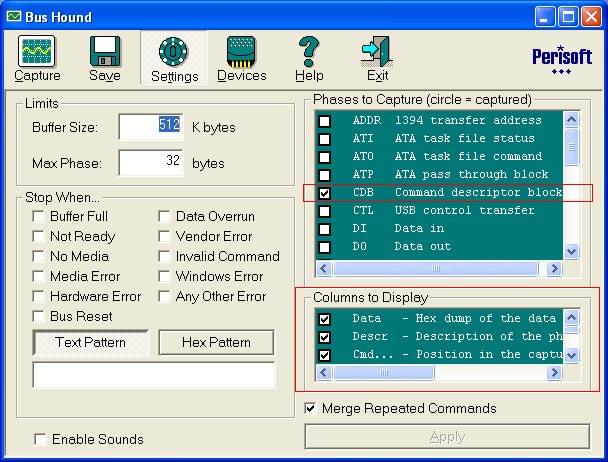The image size is (608, 462).
Task: Click the Phases vertical scrollbar thumb
Action: (x=571, y=147)
